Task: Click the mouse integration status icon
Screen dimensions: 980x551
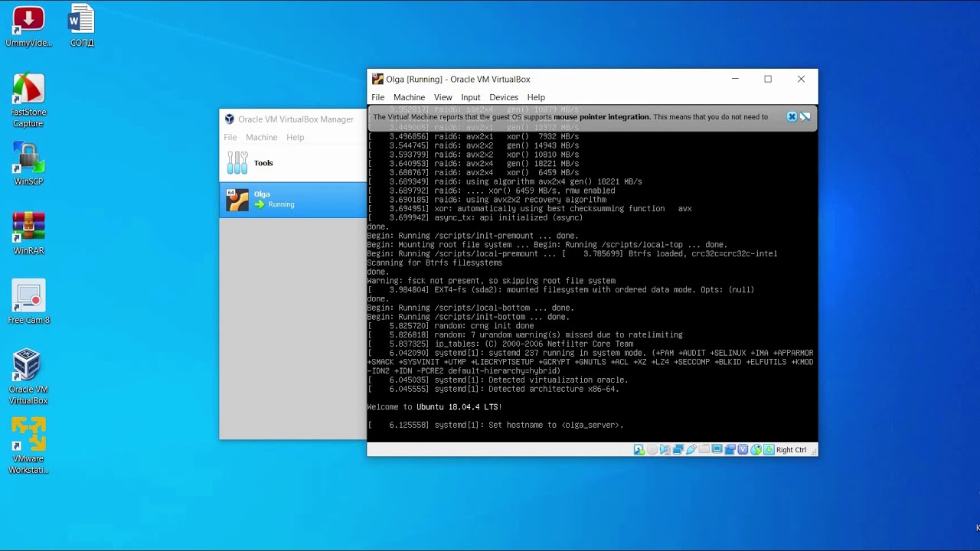Action: click(x=756, y=450)
